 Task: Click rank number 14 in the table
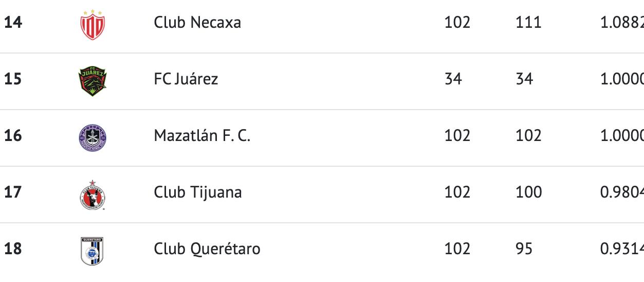coord(13,23)
